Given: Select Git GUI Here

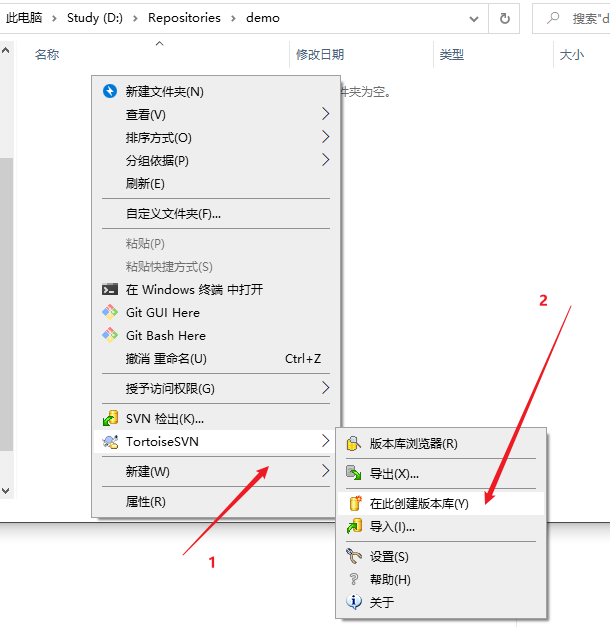Looking at the screenshot, I should tap(216, 312).
